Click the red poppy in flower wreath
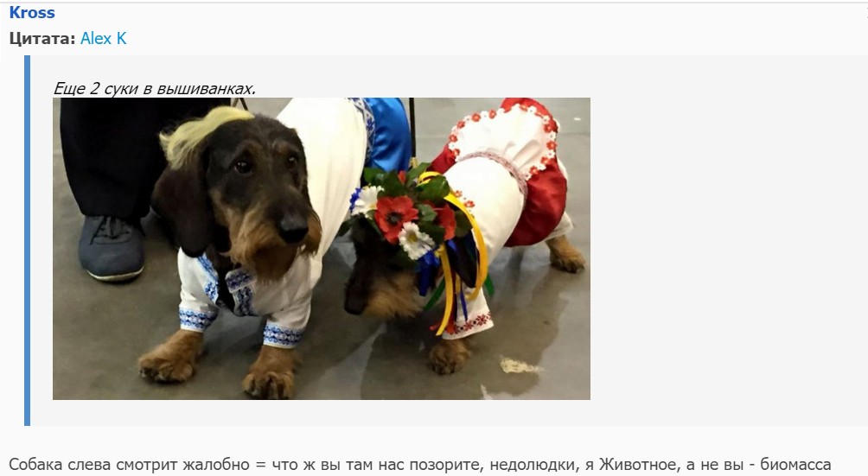 [x=394, y=218]
